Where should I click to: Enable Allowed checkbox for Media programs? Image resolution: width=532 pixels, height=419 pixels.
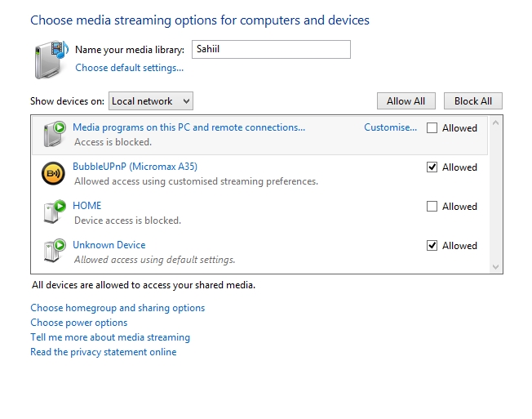point(432,128)
